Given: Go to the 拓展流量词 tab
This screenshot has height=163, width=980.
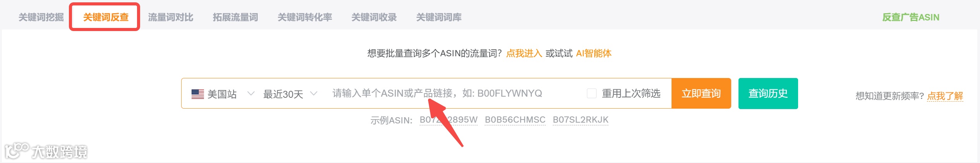Looking at the screenshot, I should (235, 17).
